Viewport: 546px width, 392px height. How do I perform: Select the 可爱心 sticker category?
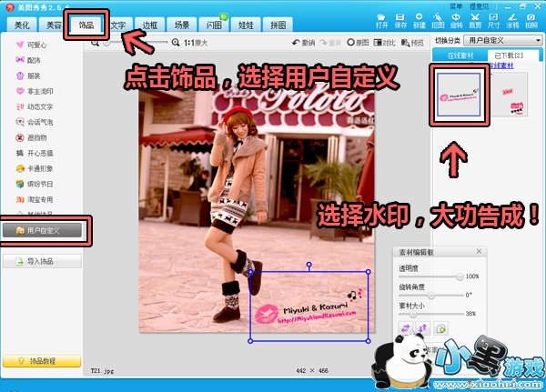coord(31,45)
